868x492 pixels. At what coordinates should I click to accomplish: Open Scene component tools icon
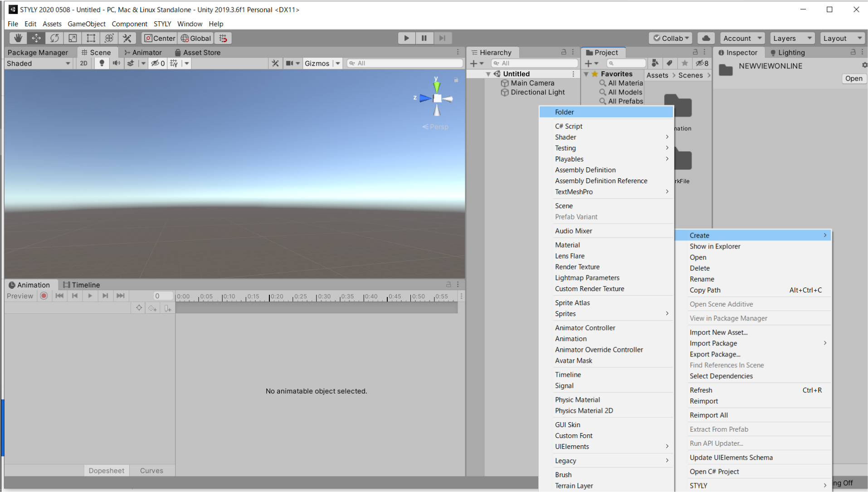(275, 63)
